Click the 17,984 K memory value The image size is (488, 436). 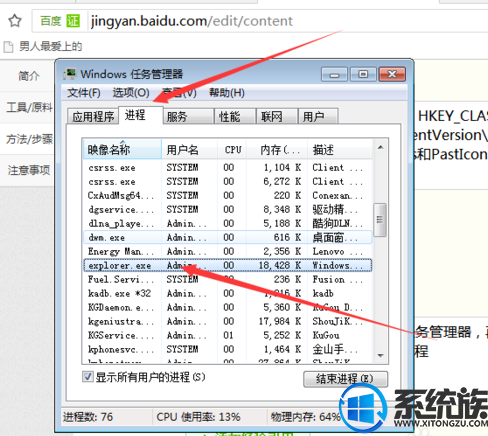[280, 321]
